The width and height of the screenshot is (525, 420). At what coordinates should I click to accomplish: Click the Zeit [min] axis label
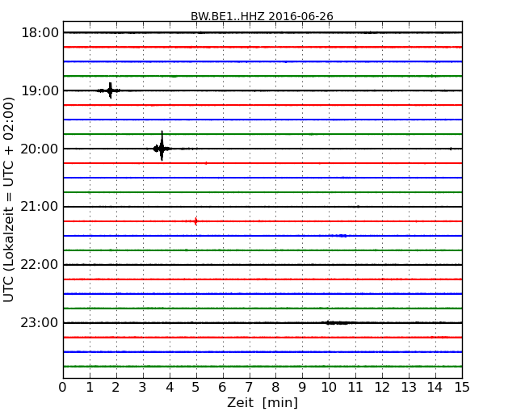[x=262, y=402]
